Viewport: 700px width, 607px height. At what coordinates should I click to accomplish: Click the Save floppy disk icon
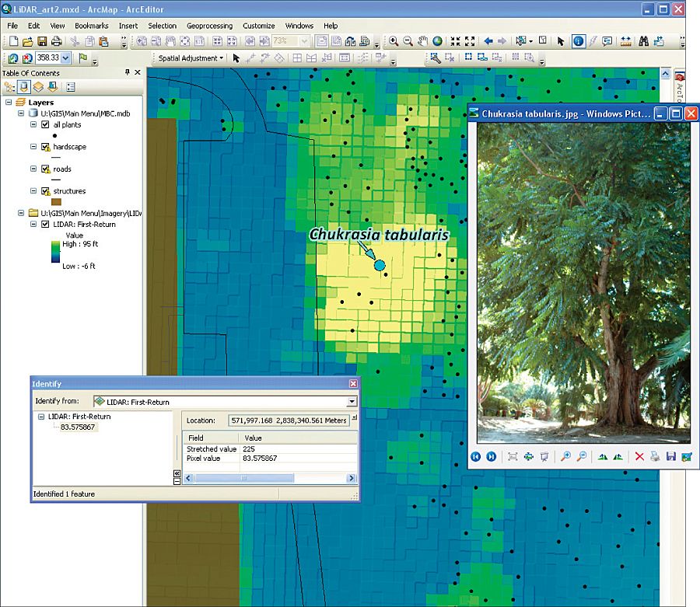(42, 41)
